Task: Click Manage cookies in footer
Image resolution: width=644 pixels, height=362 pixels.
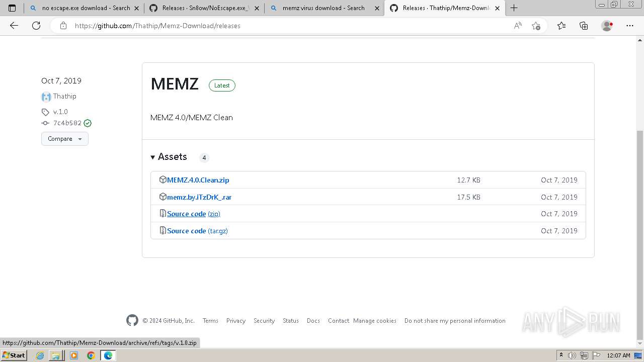Action: pos(375,321)
